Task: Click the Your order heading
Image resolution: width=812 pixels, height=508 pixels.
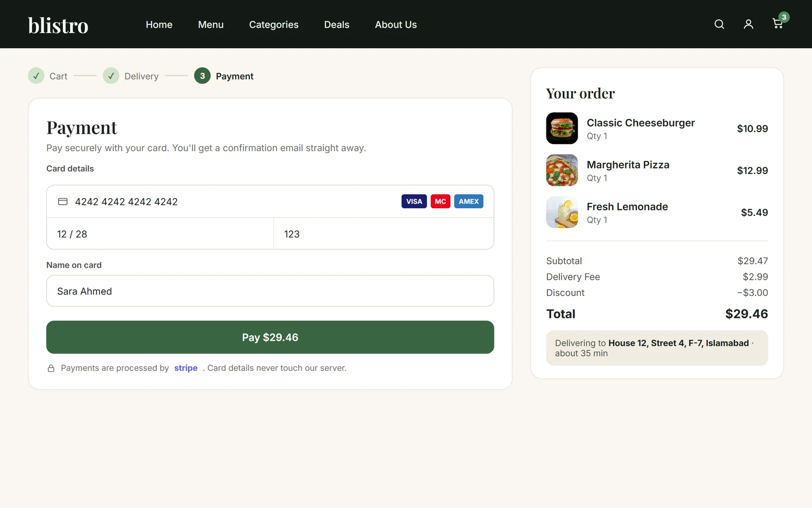Action: [x=580, y=93]
